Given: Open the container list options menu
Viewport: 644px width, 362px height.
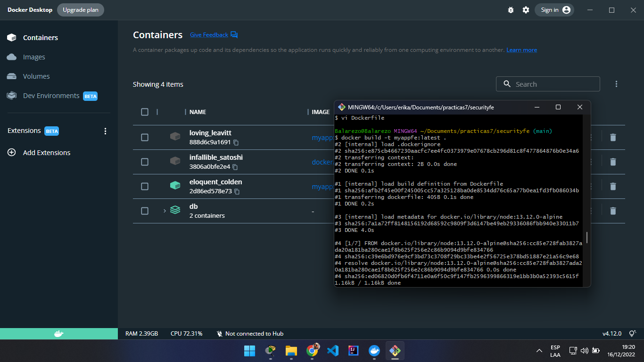Looking at the screenshot, I should tap(616, 83).
